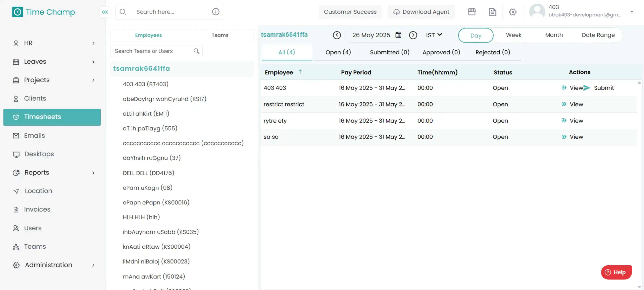Open the settings gear icon in the header

click(512, 12)
